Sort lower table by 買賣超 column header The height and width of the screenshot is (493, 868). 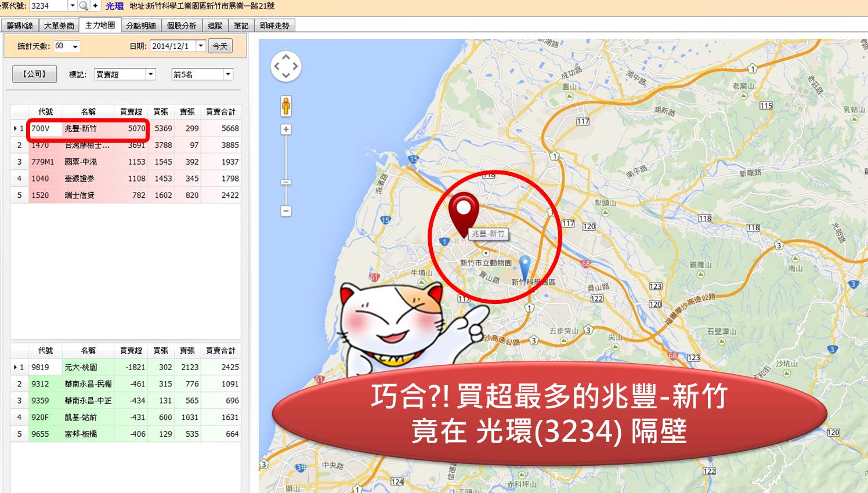pyautogui.click(x=131, y=350)
